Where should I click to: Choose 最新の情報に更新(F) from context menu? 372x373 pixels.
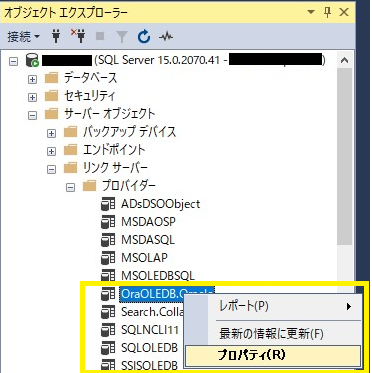pyautogui.click(x=272, y=334)
